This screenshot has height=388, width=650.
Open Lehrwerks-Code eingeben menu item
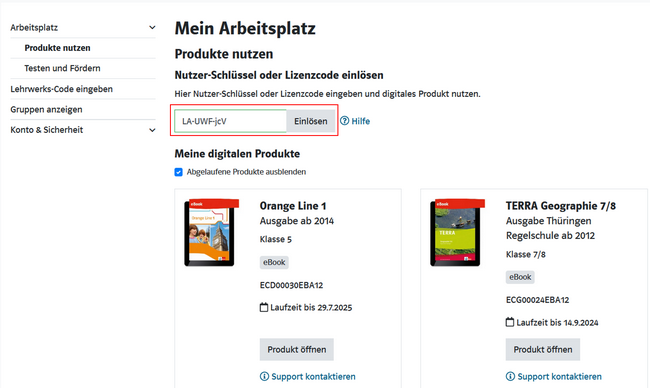click(61, 89)
